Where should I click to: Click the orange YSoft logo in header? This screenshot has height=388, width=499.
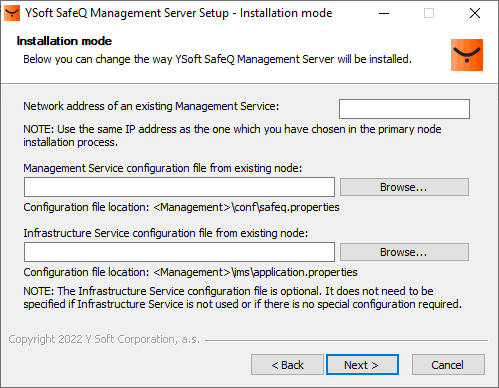[467, 55]
